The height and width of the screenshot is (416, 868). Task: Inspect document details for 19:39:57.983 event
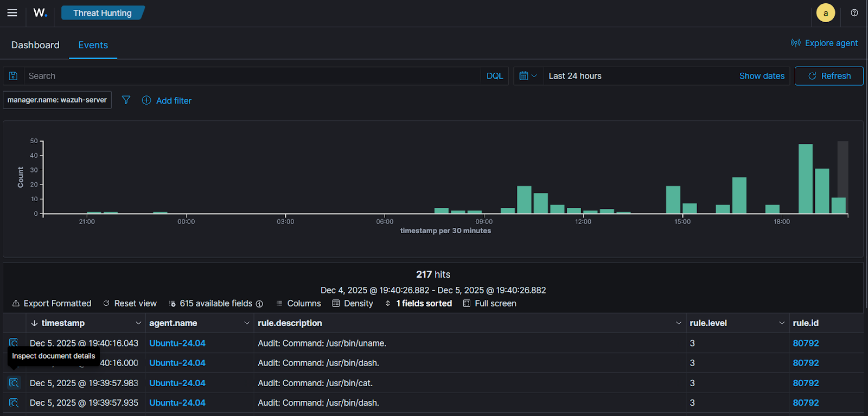pos(14,383)
